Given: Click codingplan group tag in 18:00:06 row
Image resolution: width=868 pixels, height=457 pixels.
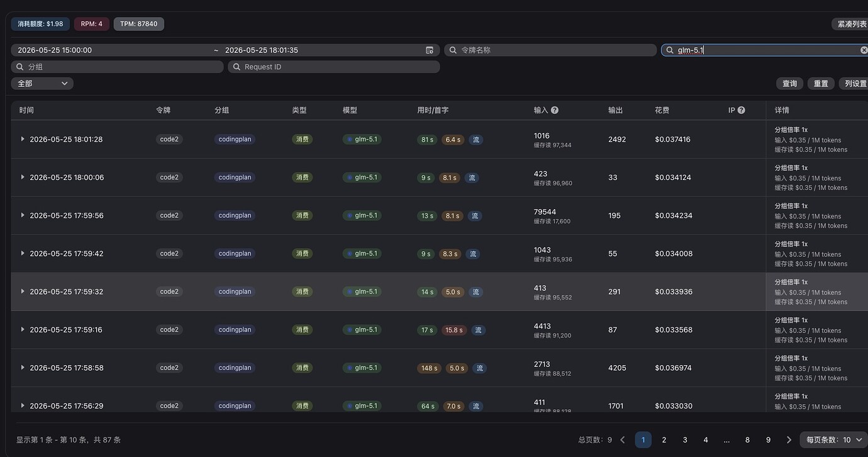Looking at the screenshot, I should [x=235, y=178].
